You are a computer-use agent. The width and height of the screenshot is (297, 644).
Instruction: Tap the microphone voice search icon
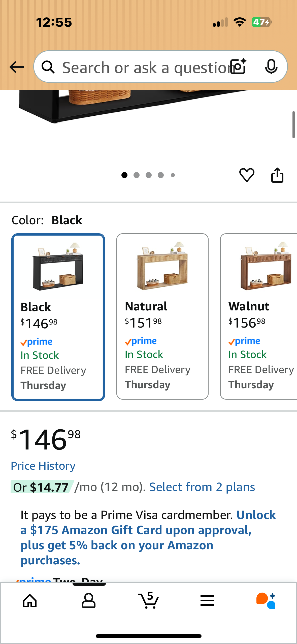click(x=271, y=67)
